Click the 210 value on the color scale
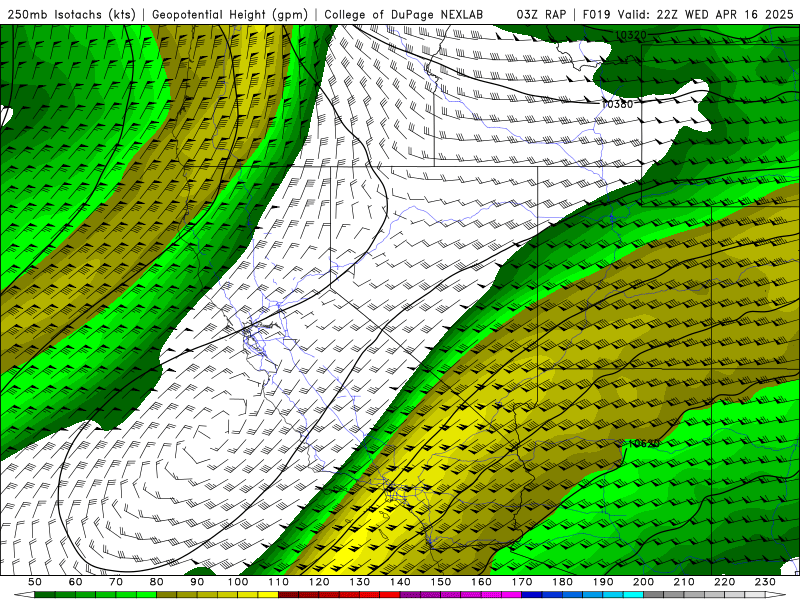The height and width of the screenshot is (600, 800). 684,582
